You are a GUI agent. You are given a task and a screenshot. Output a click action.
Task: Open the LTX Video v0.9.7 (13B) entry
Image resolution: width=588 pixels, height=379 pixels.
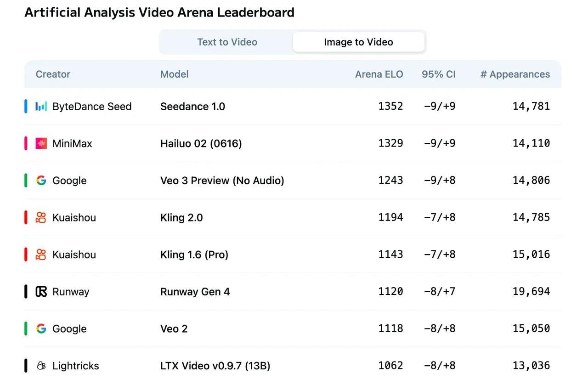pos(215,366)
